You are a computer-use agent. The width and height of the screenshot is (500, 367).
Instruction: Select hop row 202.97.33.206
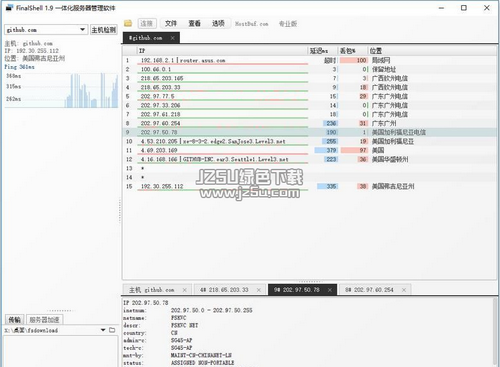point(309,105)
